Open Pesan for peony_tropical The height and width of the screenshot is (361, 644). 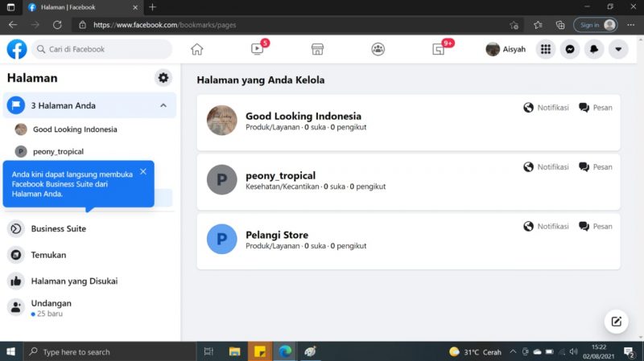(596, 167)
